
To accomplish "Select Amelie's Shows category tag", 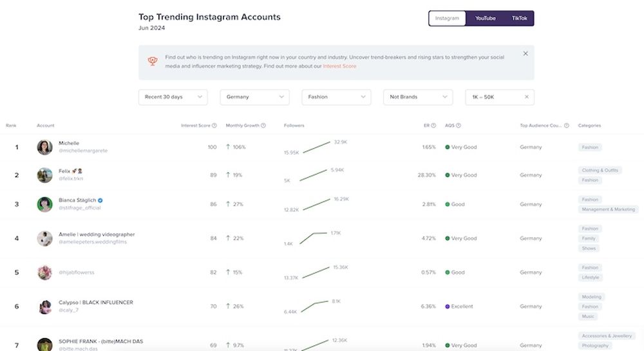I will 589,249.
